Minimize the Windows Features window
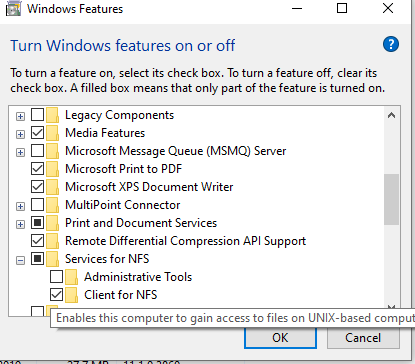415x364 pixels. pyautogui.click(x=297, y=8)
